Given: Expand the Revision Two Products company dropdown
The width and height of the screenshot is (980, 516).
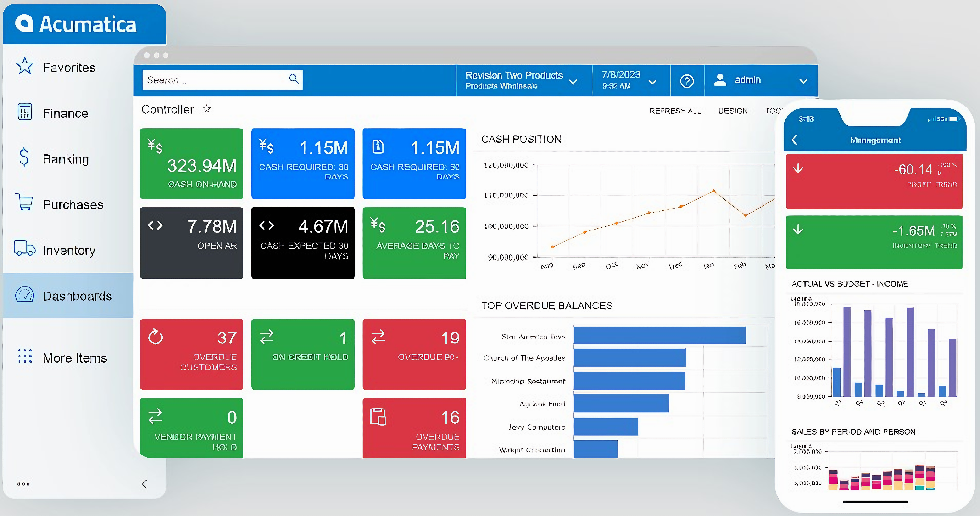Looking at the screenshot, I should tap(573, 82).
